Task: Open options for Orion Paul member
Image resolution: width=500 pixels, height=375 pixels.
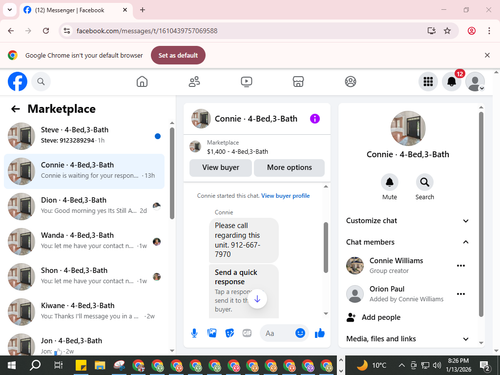Action: coord(461,294)
